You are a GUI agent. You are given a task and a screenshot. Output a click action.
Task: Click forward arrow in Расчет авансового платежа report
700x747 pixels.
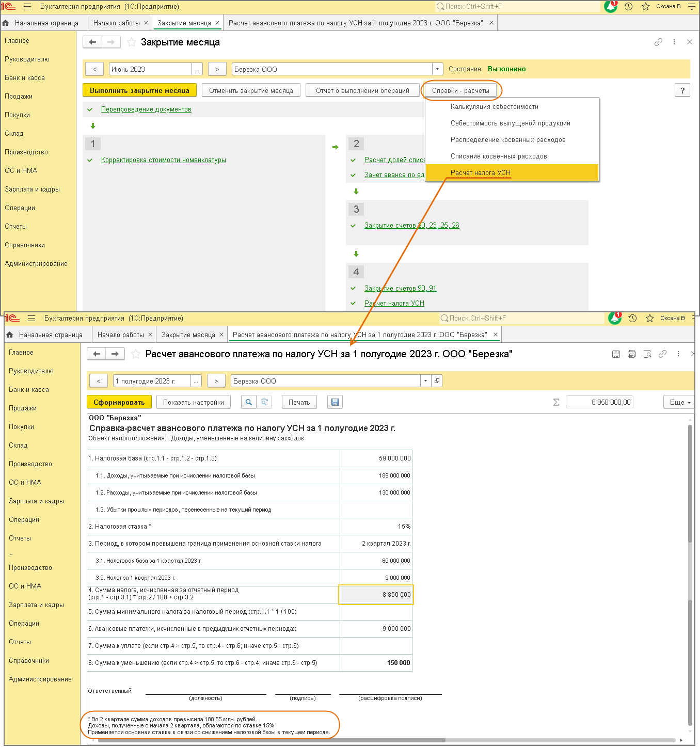pyautogui.click(x=115, y=354)
